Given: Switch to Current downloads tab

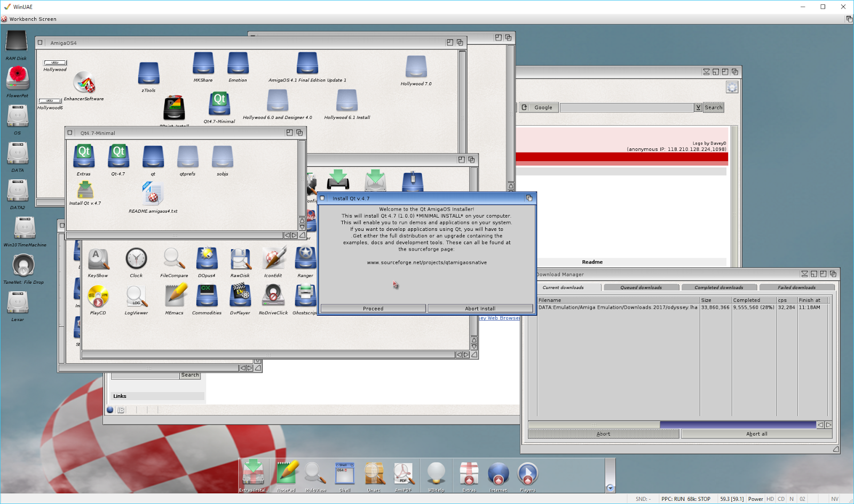Looking at the screenshot, I should [x=563, y=287].
